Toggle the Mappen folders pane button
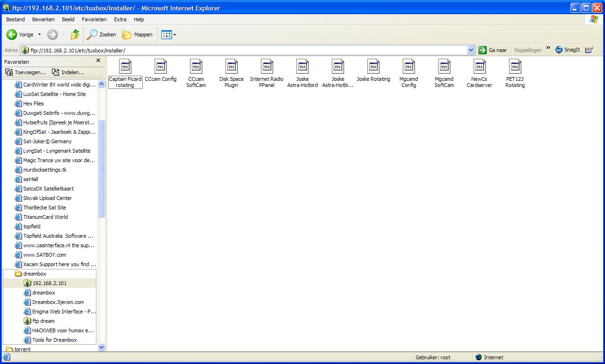This screenshot has height=364, width=605. click(x=138, y=35)
